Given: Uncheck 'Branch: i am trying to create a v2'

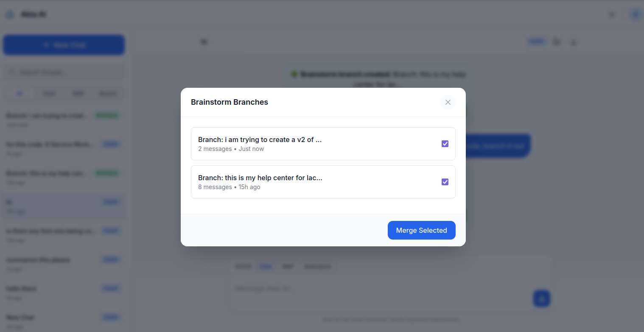Looking at the screenshot, I should (x=445, y=143).
